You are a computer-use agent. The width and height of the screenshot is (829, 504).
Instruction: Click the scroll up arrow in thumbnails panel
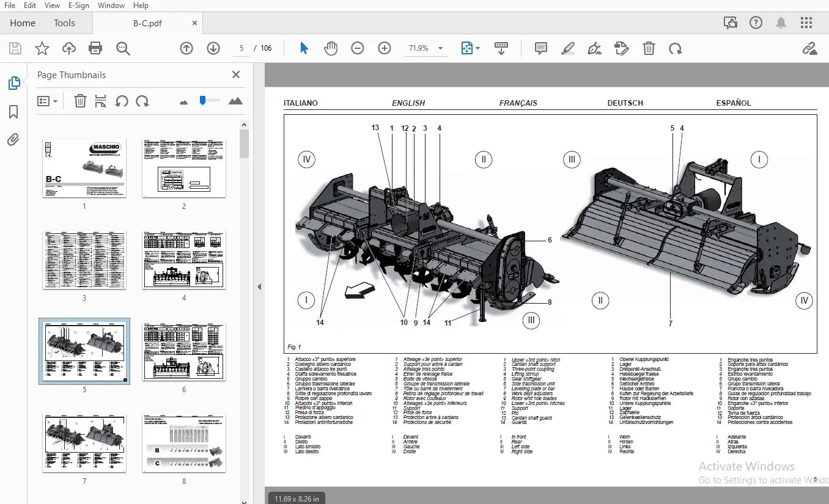(x=244, y=125)
